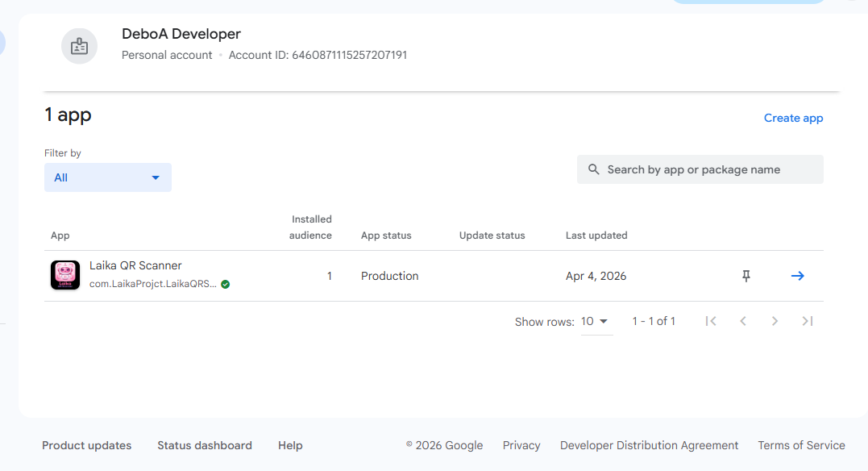Click the 1 app heading
The image size is (868, 471).
tap(68, 115)
